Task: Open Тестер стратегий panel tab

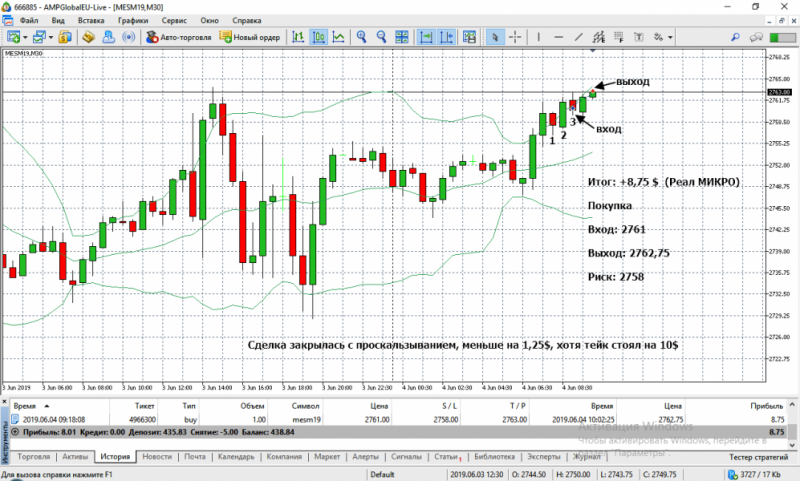Action: pyautogui.click(x=758, y=457)
